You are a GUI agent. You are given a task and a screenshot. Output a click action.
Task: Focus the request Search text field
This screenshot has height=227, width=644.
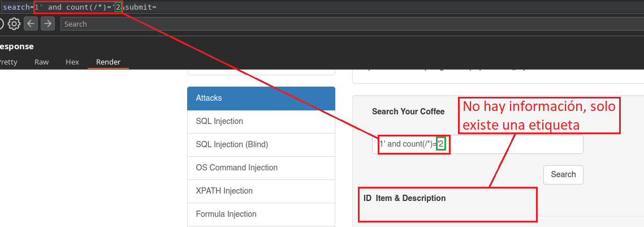click(x=352, y=24)
